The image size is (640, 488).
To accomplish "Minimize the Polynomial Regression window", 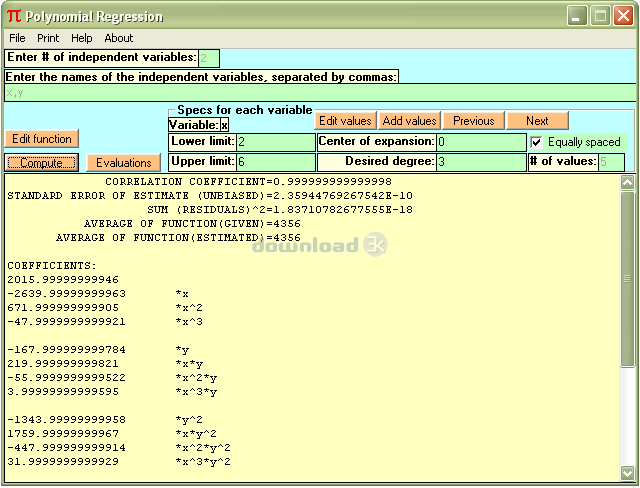I will coord(576,16).
